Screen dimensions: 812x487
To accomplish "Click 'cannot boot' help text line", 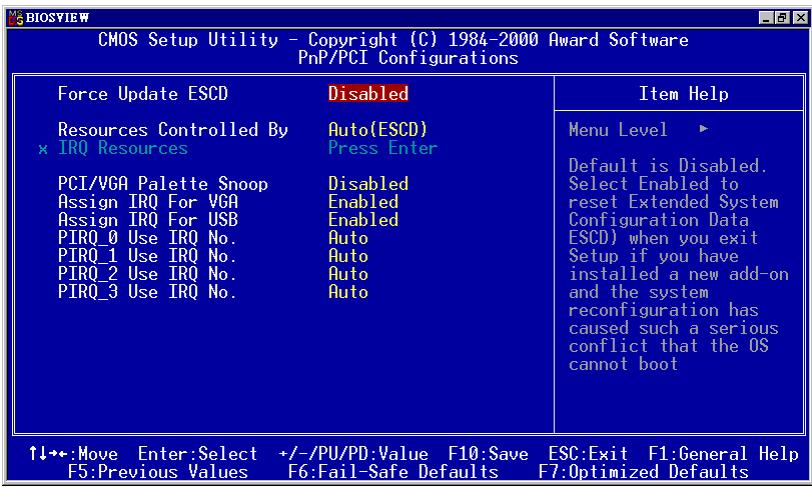I will 623,365.
